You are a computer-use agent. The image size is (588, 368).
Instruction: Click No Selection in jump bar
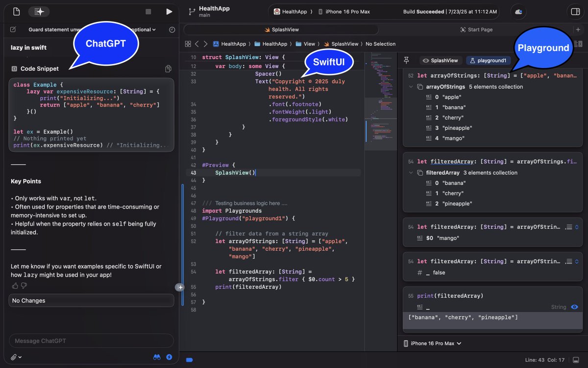coord(380,44)
